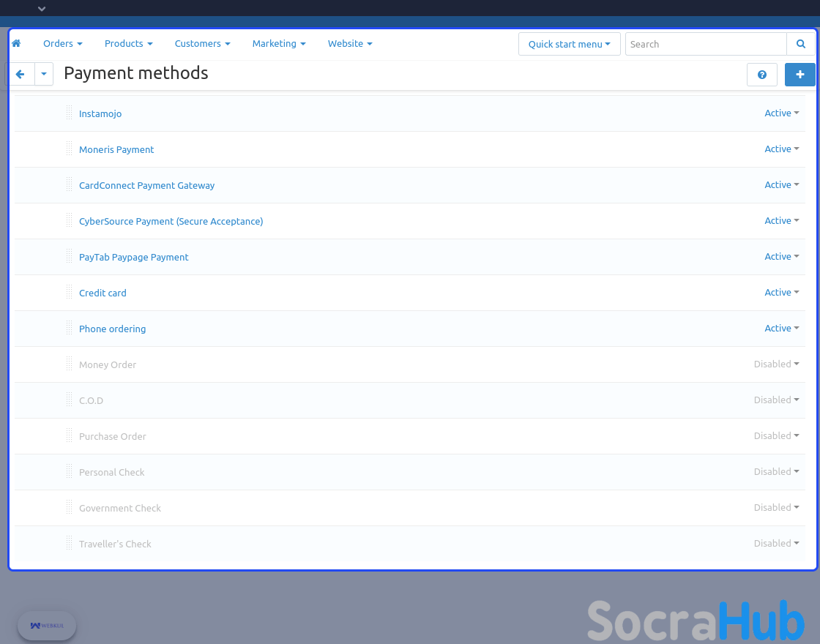Open the Orders menu
The height and width of the screenshot is (644, 820).
click(62, 44)
